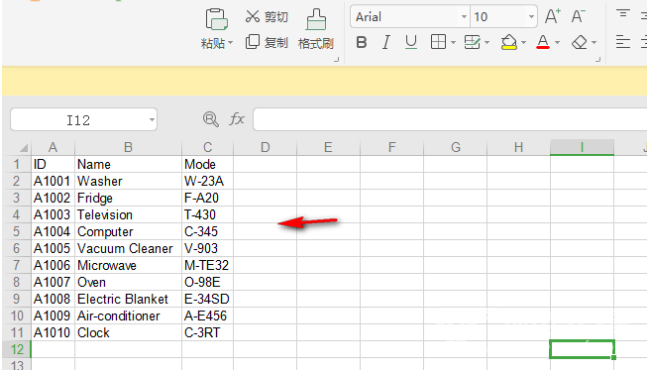Select column D header
The image size is (648, 374).
[265, 148]
